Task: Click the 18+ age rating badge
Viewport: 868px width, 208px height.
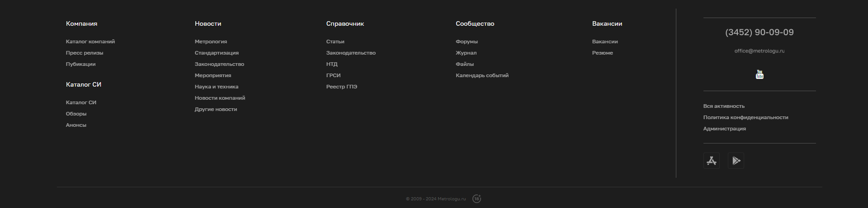Action: (x=476, y=199)
